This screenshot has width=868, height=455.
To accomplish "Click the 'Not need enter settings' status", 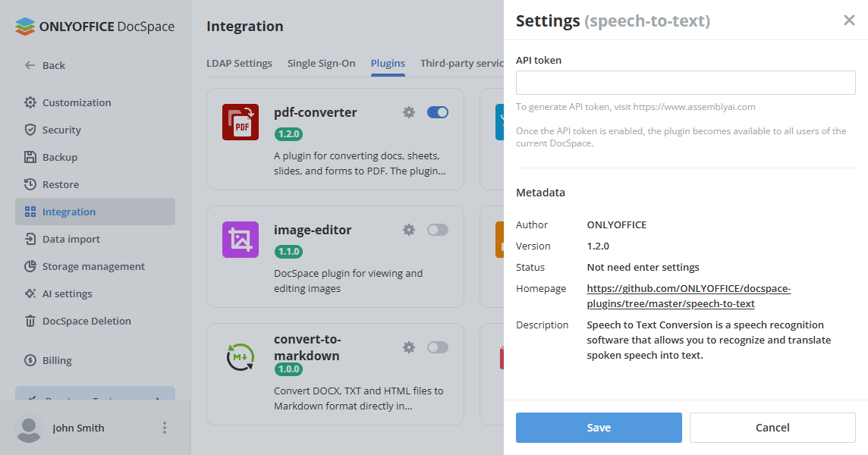I will [x=643, y=268].
